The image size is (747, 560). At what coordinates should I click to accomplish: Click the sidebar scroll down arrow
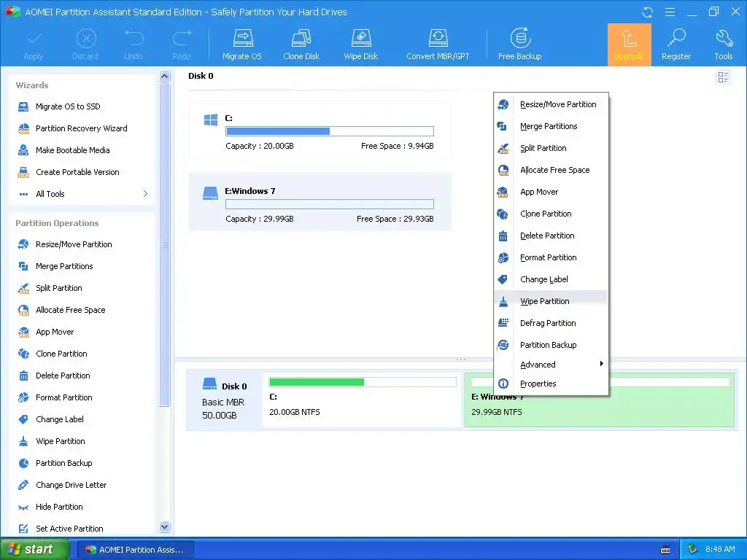point(164,526)
